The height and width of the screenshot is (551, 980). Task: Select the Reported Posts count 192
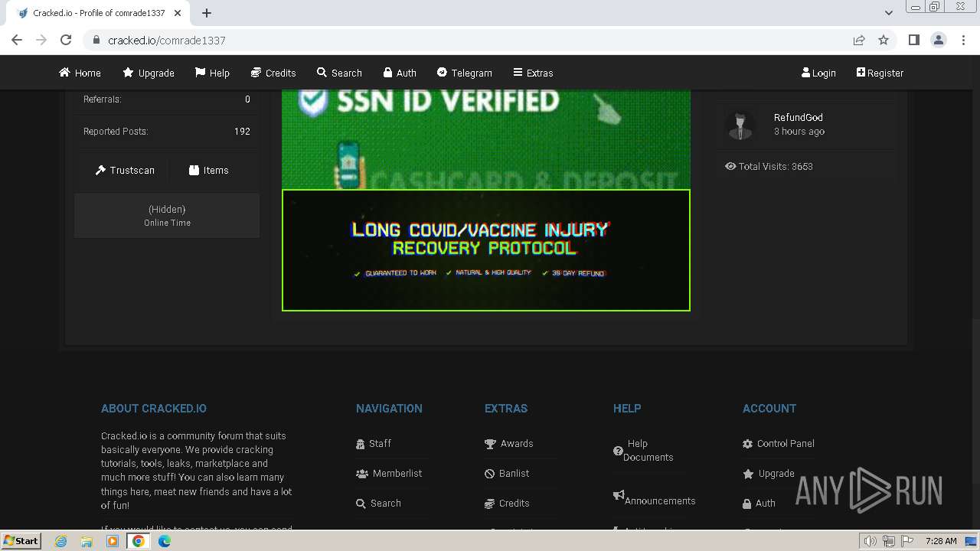[242, 131]
